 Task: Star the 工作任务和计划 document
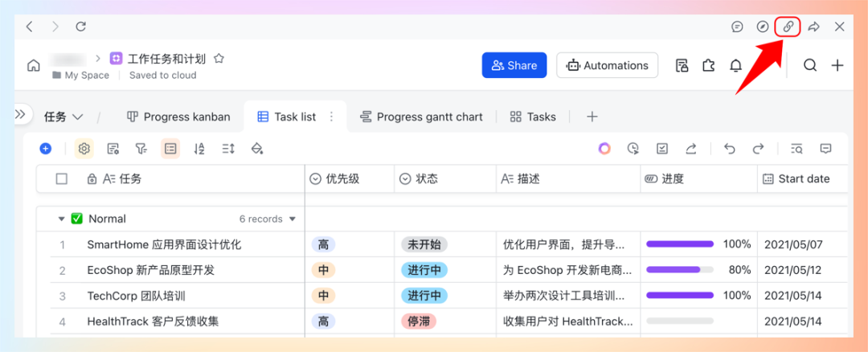coord(219,58)
